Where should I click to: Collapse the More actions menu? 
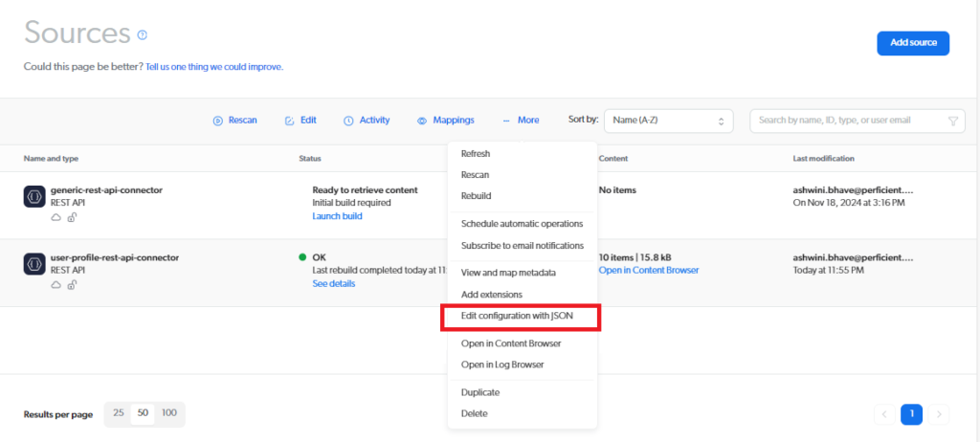coord(521,121)
